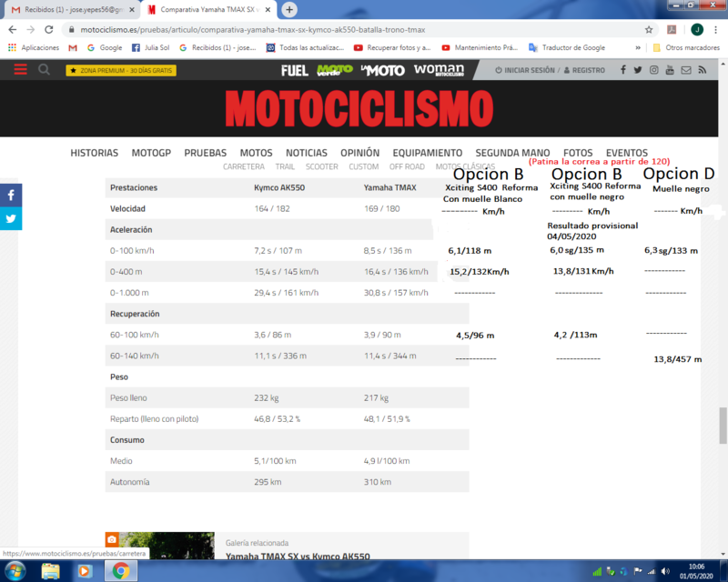Bookmark this page with the star icon
The image size is (728, 582).
click(649, 30)
